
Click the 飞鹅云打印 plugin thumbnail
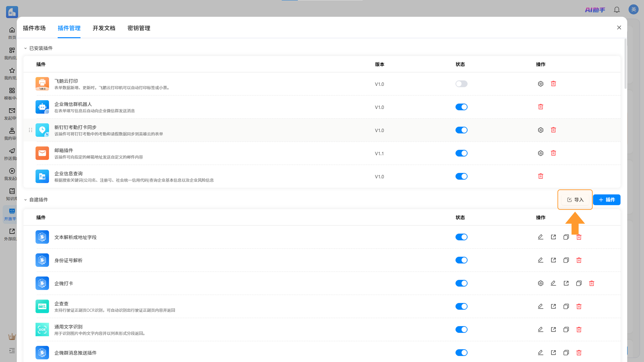[x=42, y=84]
